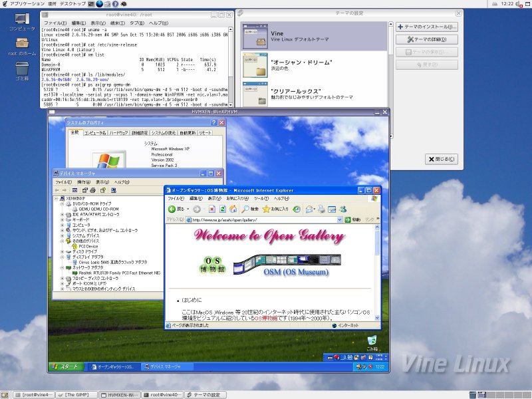Select the Vine theme in the theme list

tap(314, 36)
